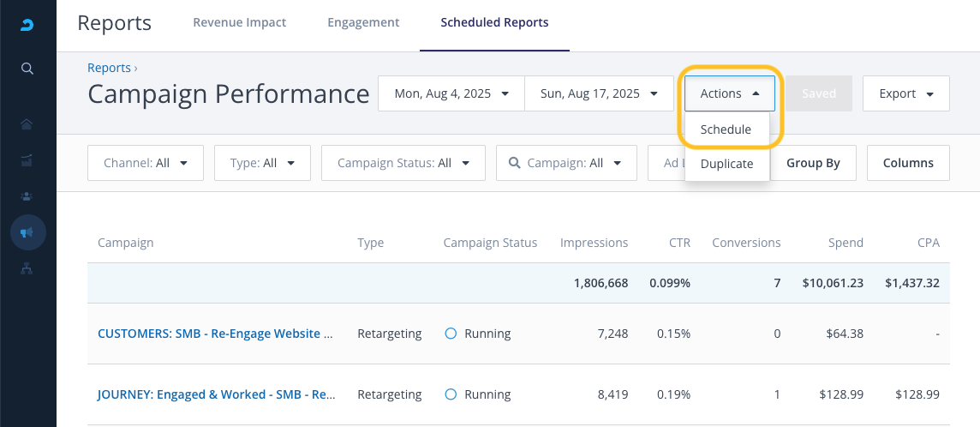This screenshot has width=980, height=427.
Task: Open the Campaign Status filter dropdown
Action: 403,163
